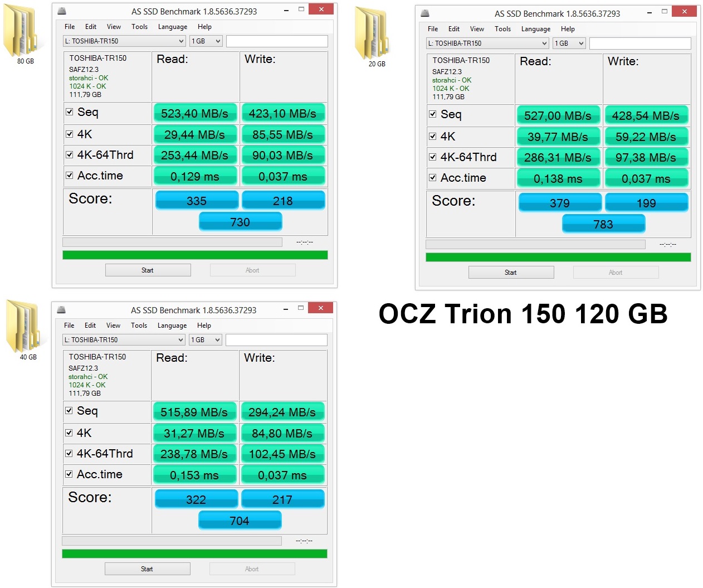Image resolution: width=703 pixels, height=588 pixels.
Task: Open the 1 GB size dropdown in bottom-left window
Action: click(206, 339)
